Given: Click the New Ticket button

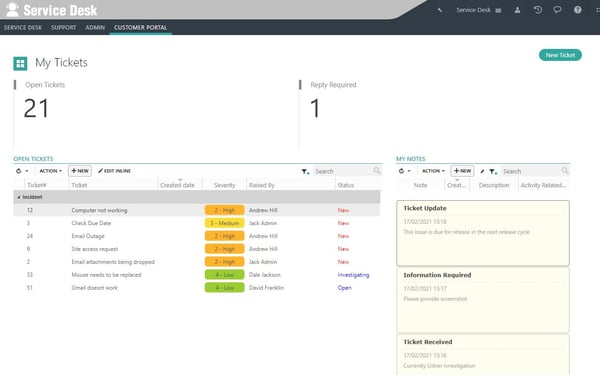Looking at the screenshot, I should click(560, 55).
